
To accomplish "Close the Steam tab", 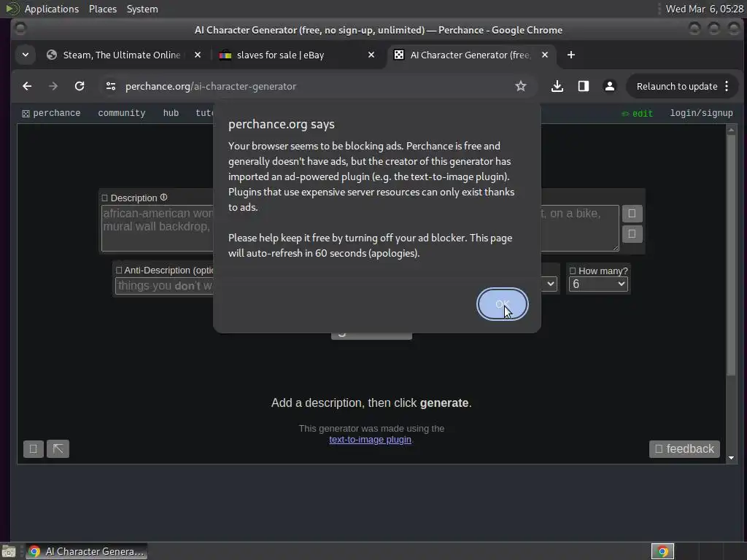I will (198, 55).
